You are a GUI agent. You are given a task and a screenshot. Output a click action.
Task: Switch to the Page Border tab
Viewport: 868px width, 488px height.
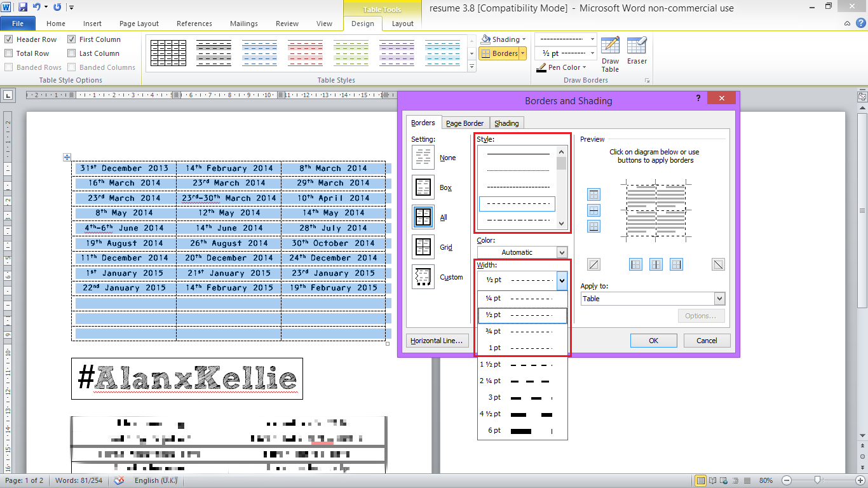(x=465, y=123)
